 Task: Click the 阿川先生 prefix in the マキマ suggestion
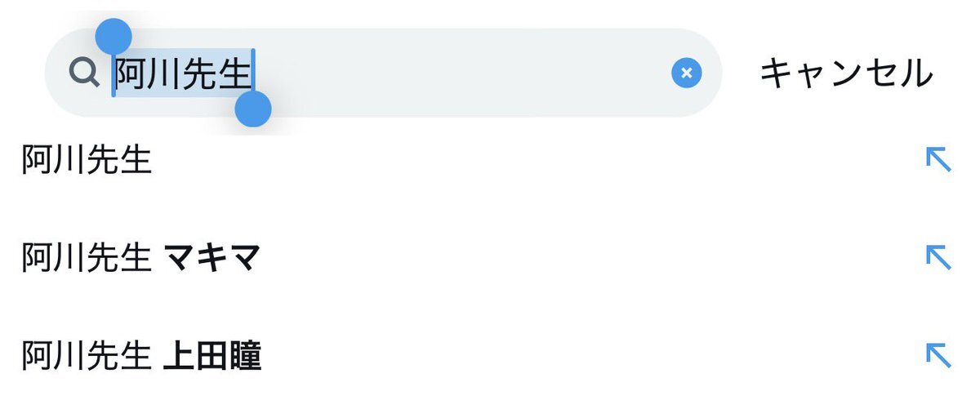tap(87, 259)
